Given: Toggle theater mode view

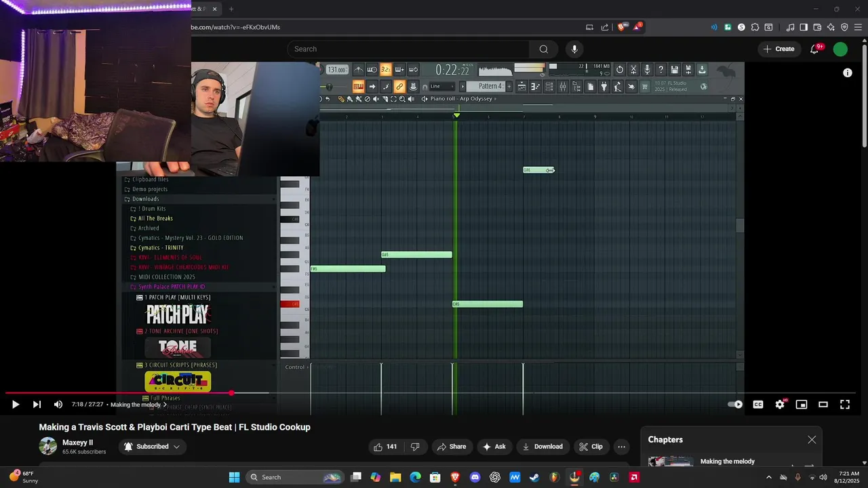Looking at the screenshot, I should (x=823, y=405).
